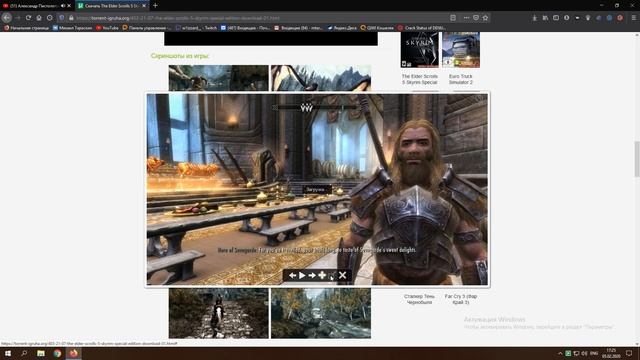Close the Elder Scrolls download tab
The width and height of the screenshot is (640, 360).
[144, 6]
